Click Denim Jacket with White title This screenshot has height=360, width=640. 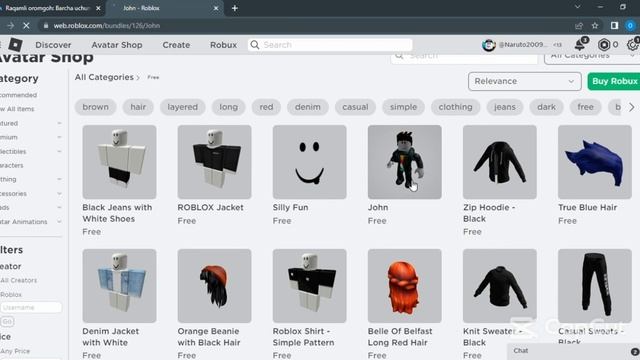[x=111, y=337]
